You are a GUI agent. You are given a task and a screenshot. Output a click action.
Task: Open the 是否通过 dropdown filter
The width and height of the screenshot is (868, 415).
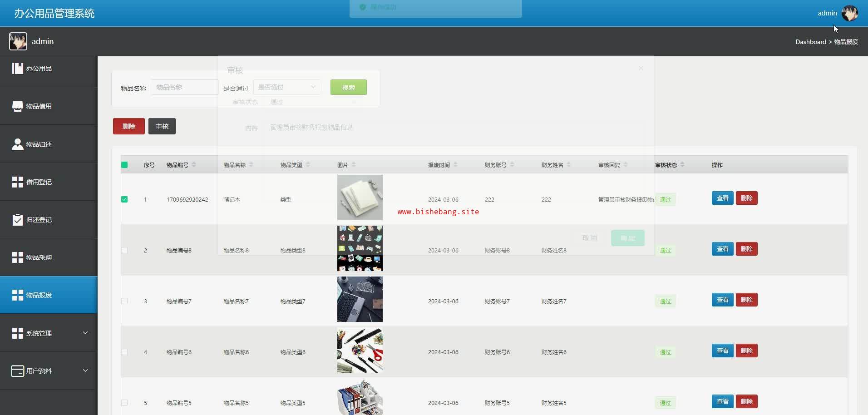coord(287,87)
